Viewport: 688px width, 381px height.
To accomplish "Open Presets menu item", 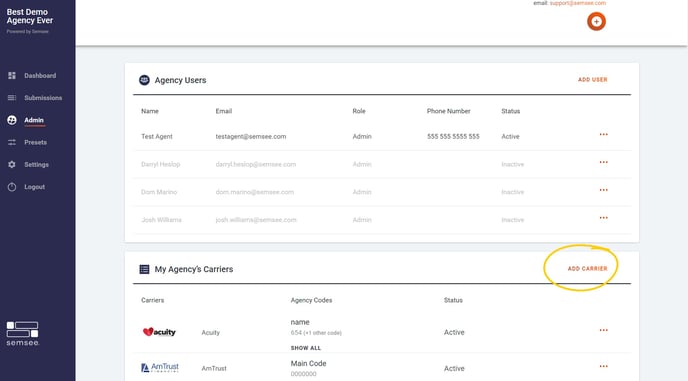I will pos(36,142).
